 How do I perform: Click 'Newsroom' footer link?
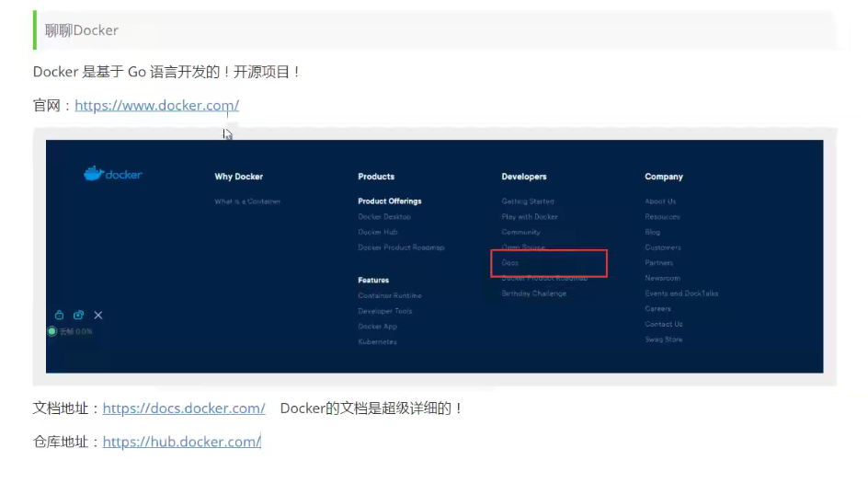[x=662, y=278]
